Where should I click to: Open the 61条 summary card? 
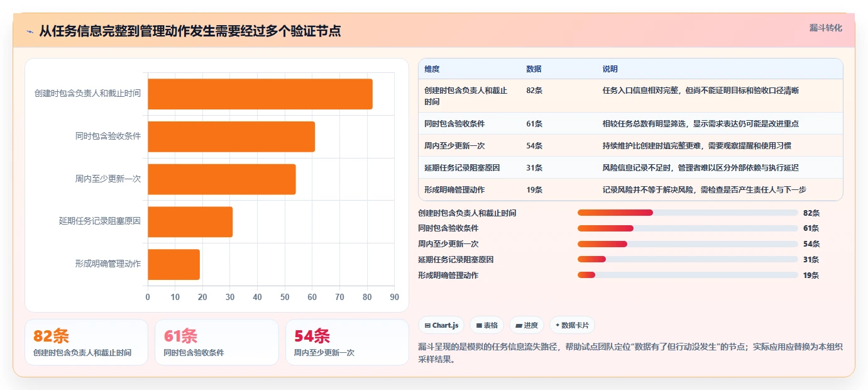click(x=217, y=342)
